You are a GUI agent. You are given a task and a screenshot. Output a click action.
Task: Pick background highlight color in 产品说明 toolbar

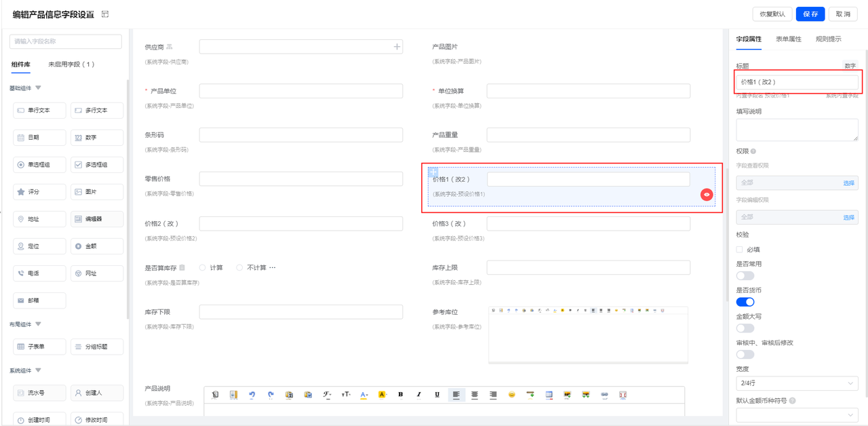click(382, 394)
